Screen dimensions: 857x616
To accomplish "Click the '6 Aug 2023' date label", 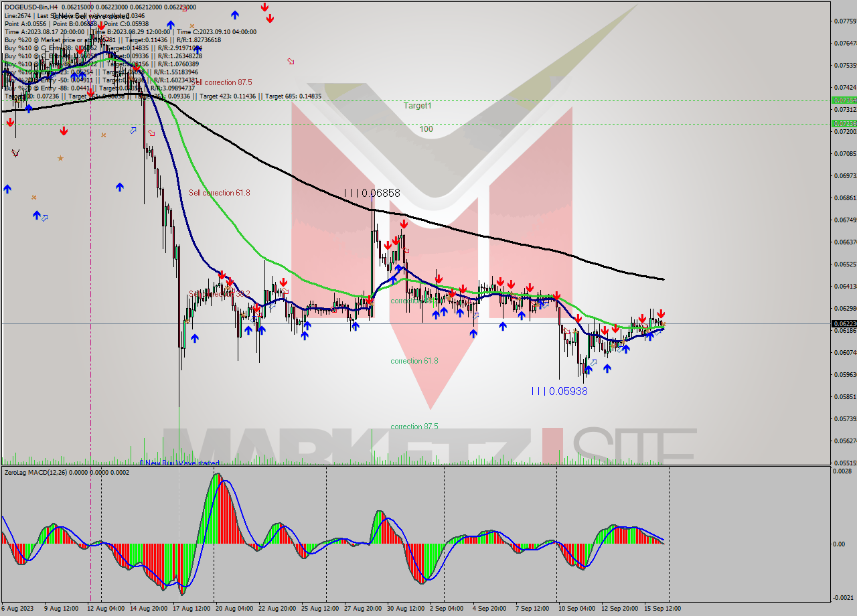I will (18, 609).
